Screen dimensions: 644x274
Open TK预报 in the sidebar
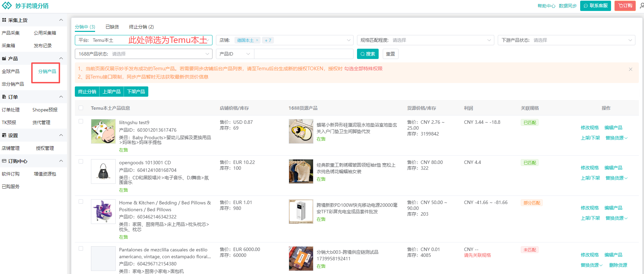(x=9, y=122)
